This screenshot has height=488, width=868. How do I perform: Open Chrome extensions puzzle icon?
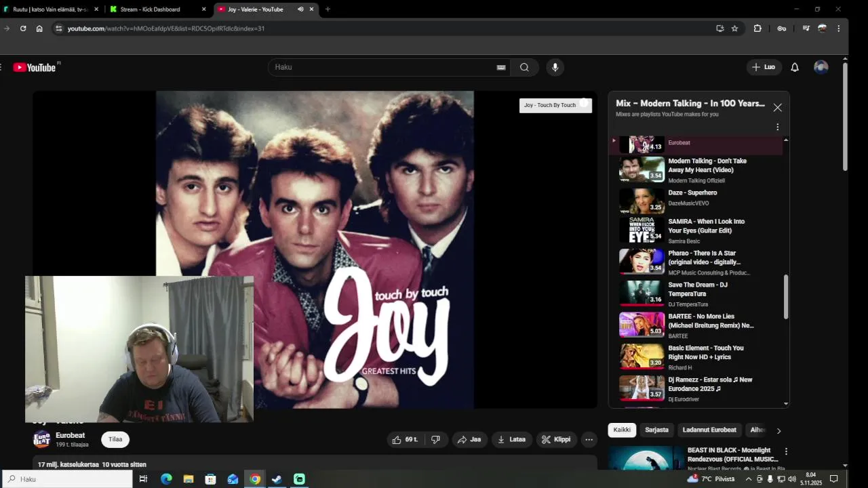point(757,28)
